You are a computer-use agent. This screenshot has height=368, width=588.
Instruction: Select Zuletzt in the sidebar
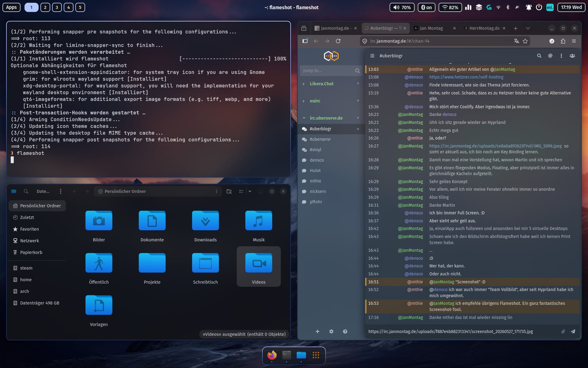click(37, 217)
